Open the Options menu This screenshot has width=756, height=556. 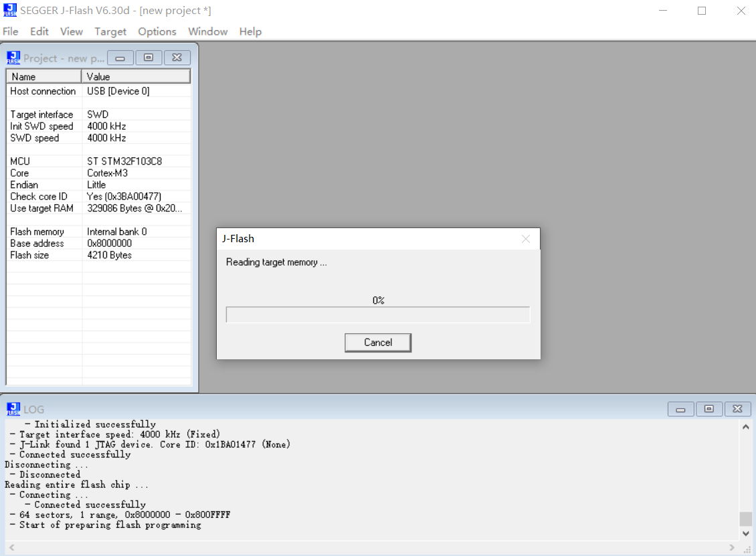[x=157, y=31]
